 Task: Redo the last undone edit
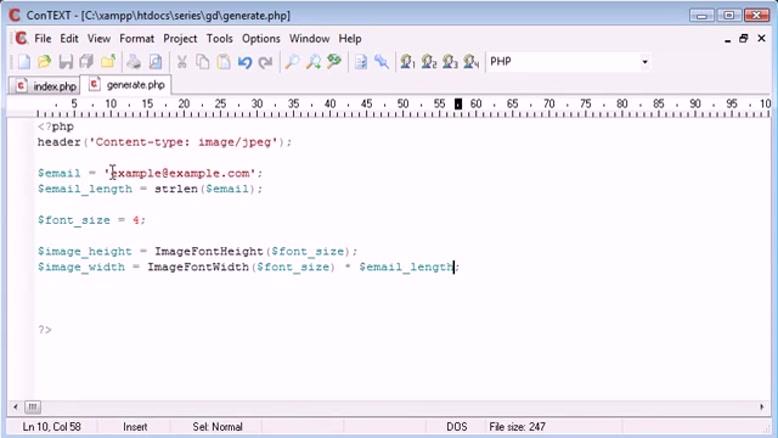pos(266,62)
